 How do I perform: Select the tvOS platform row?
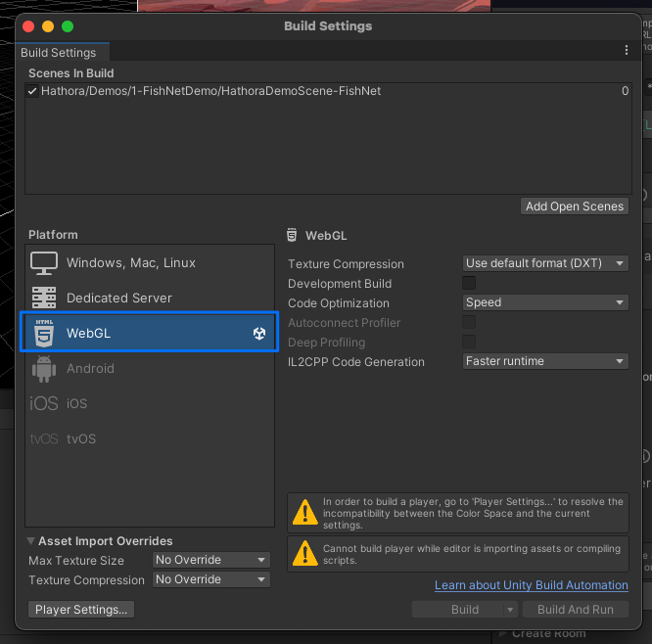[x=150, y=438]
